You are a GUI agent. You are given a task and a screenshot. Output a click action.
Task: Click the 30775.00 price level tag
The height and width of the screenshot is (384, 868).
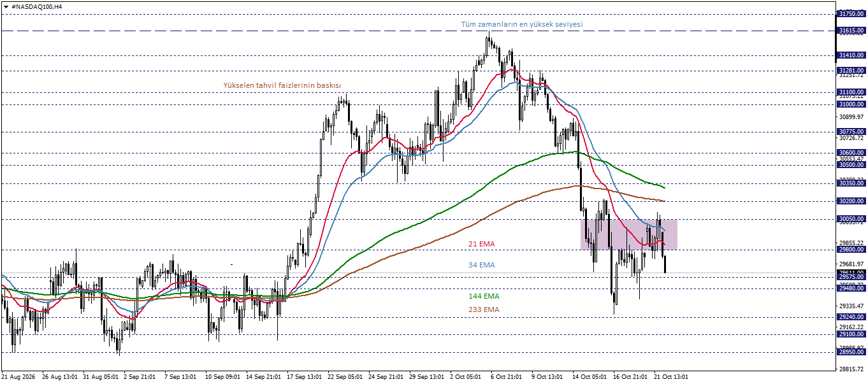(x=851, y=132)
